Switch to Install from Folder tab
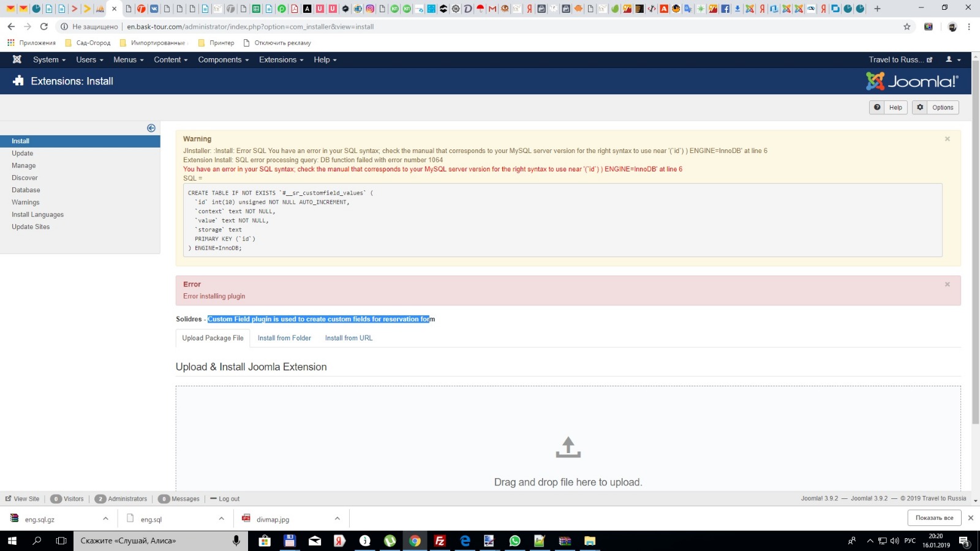This screenshot has height=551, width=980. tap(284, 338)
